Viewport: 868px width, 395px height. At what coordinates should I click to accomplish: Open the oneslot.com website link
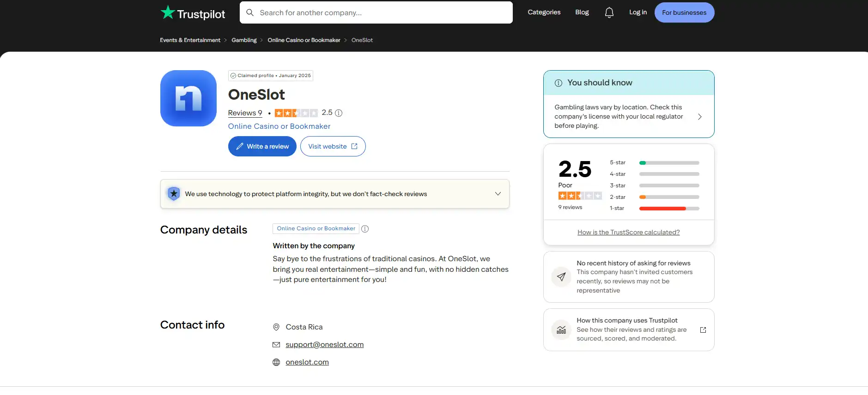point(307,362)
